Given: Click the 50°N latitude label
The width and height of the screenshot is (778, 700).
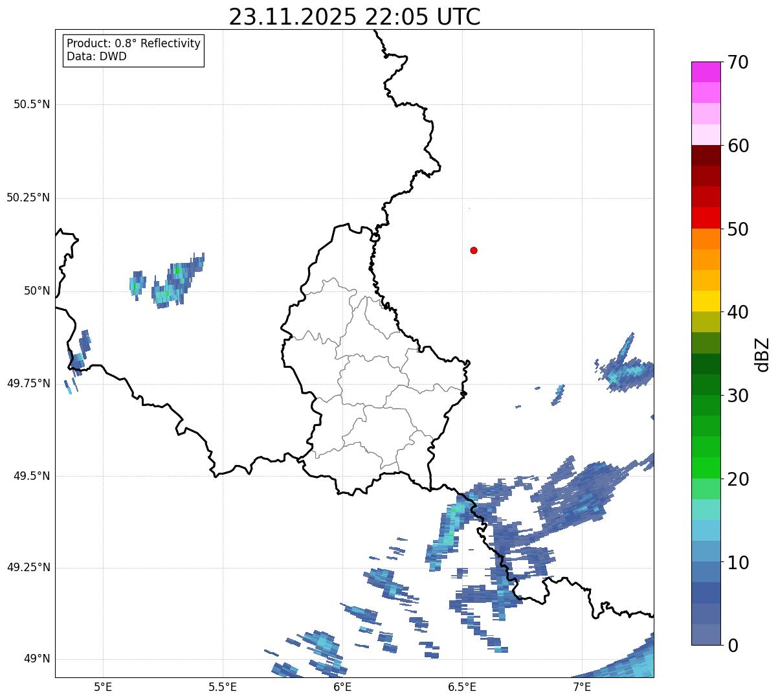Looking at the screenshot, I should pyautogui.click(x=36, y=291).
